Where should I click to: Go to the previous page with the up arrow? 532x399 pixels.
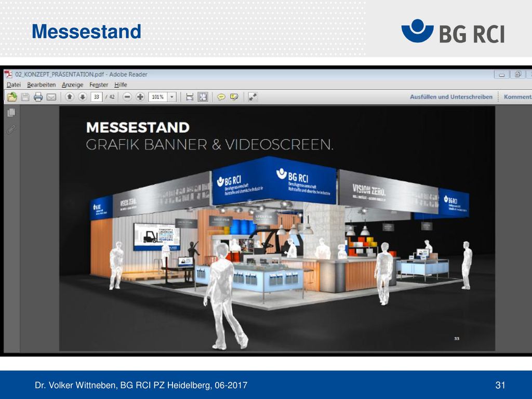click(x=70, y=97)
